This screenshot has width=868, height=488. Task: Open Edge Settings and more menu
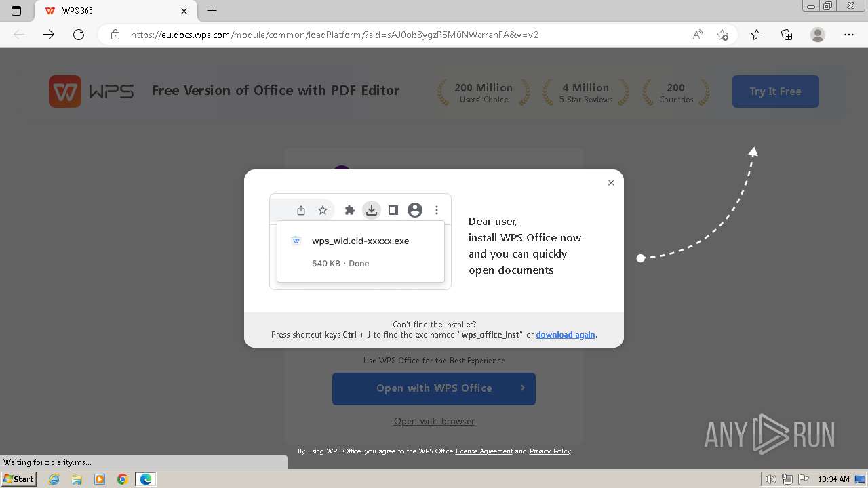[849, 35]
